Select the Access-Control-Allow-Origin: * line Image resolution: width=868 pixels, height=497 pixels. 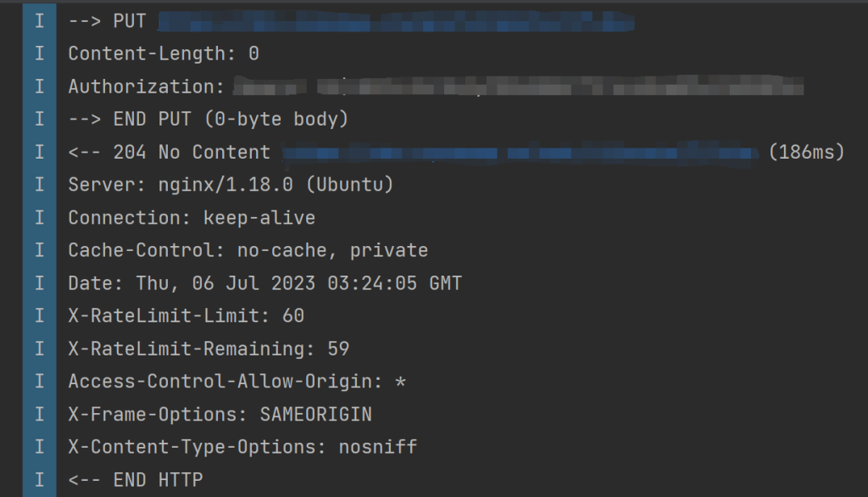pos(236,382)
